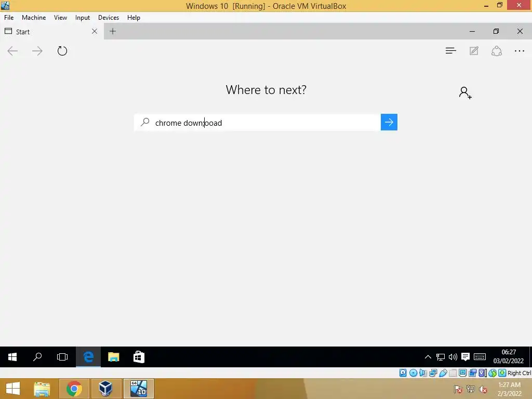This screenshot has width=532, height=399.
Task: Open Edge's More actions (three dots) menu
Action: [520, 51]
